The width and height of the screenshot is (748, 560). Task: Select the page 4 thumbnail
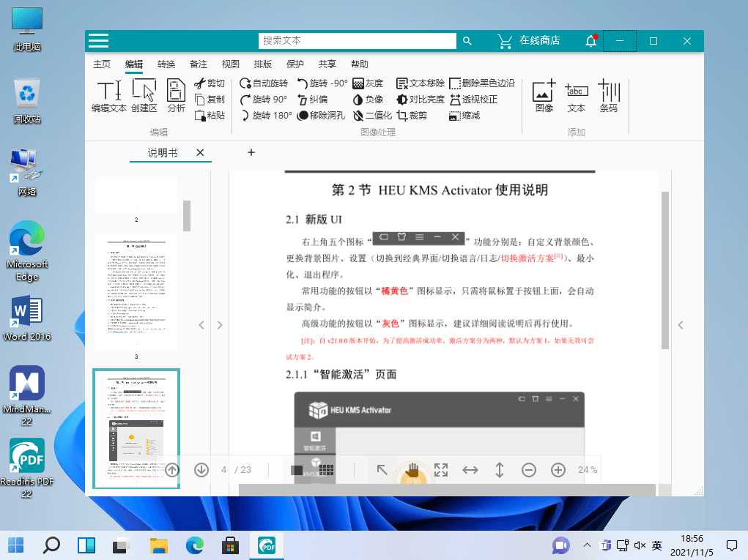[136, 428]
